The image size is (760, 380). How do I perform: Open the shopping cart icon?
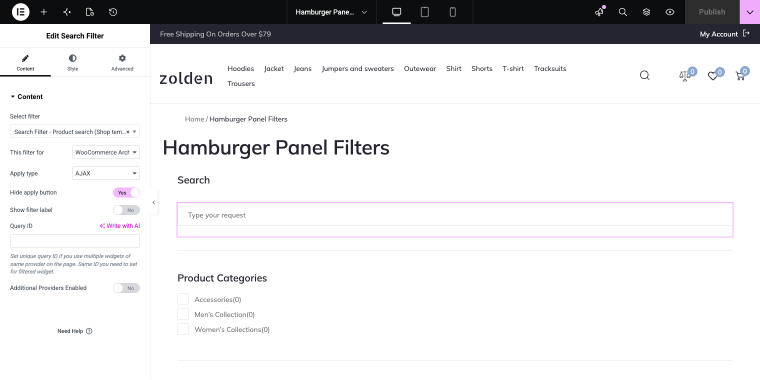point(740,76)
